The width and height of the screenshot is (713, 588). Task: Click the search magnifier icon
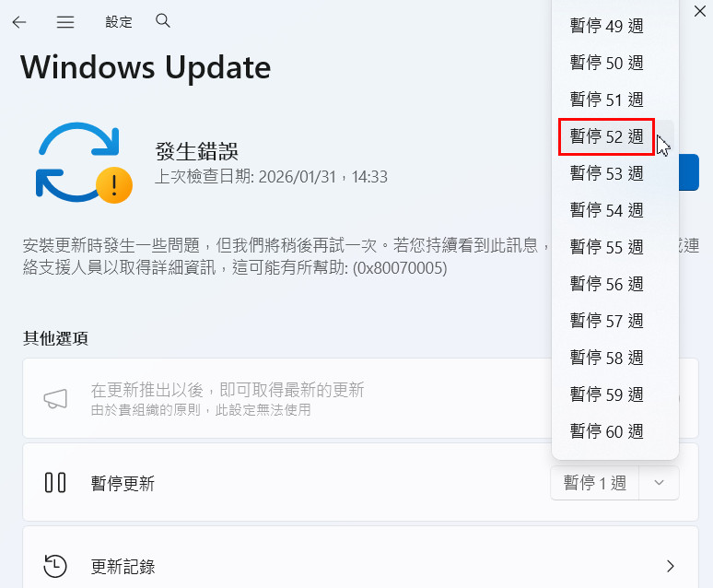tap(163, 21)
